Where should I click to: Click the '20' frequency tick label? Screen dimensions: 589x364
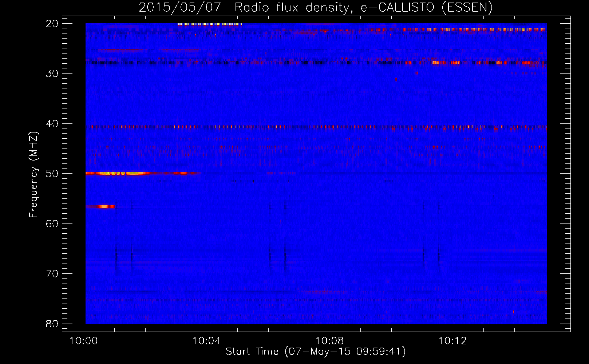pyautogui.click(x=52, y=24)
